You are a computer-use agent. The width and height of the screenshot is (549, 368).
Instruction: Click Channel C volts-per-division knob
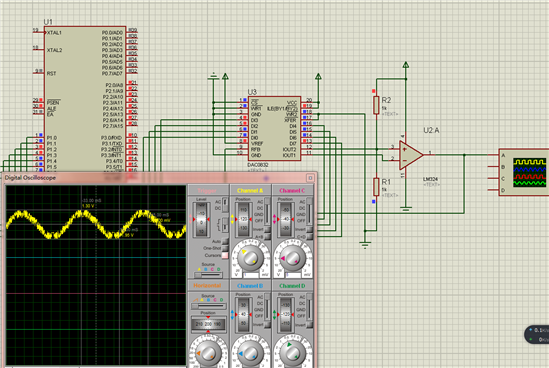tap(292, 258)
